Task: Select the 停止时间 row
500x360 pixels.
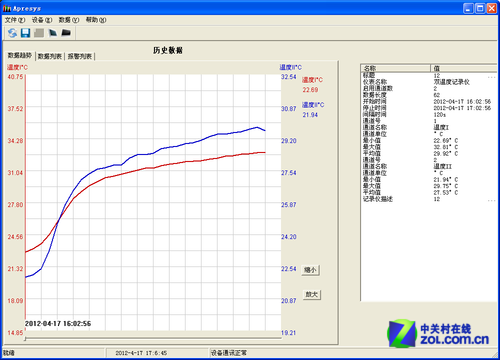Action: (429, 108)
